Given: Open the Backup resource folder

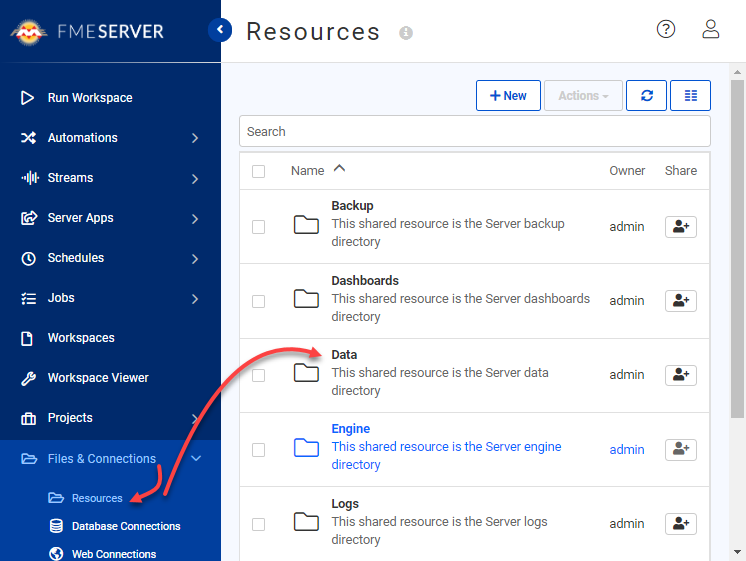Looking at the screenshot, I should click(x=353, y=206).
